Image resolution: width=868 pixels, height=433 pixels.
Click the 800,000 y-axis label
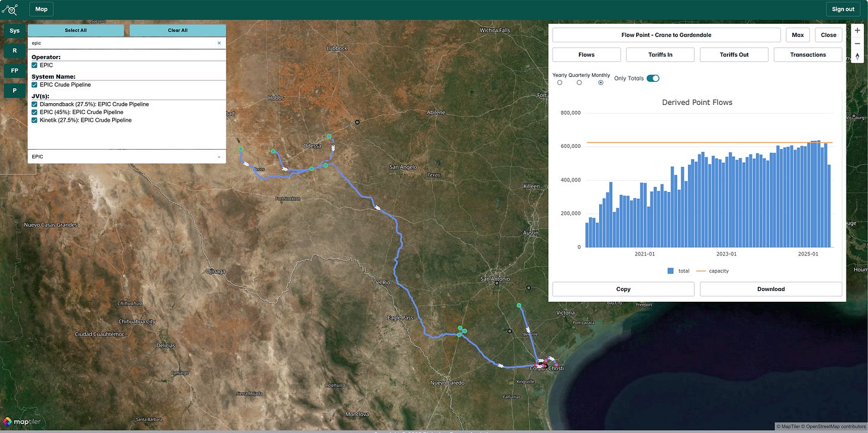click(x=569, y=113)
